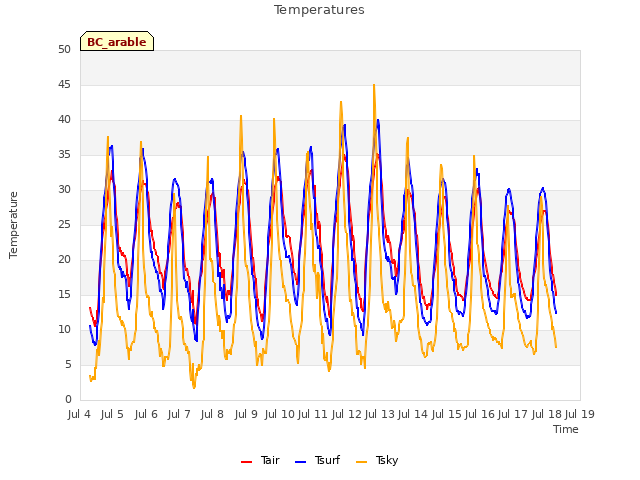
Task: Toggle the Tsurf legend entry
Action: point(317,460)
